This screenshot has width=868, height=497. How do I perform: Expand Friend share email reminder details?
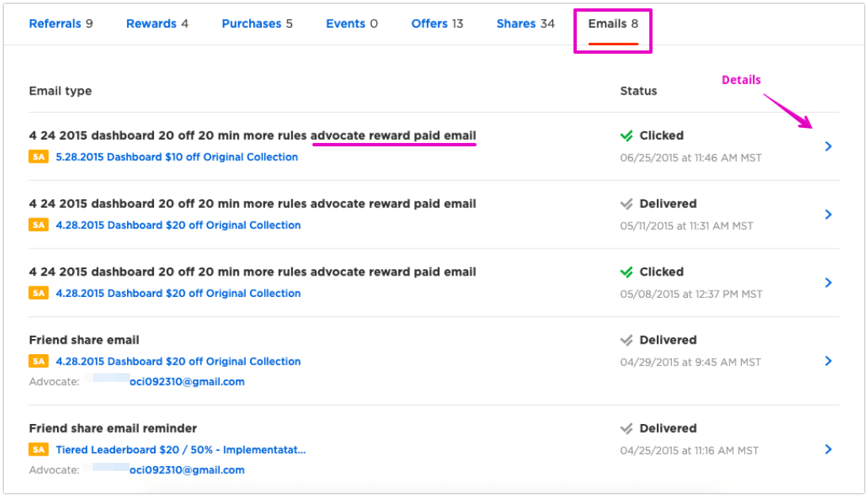(x=828, y=449)
